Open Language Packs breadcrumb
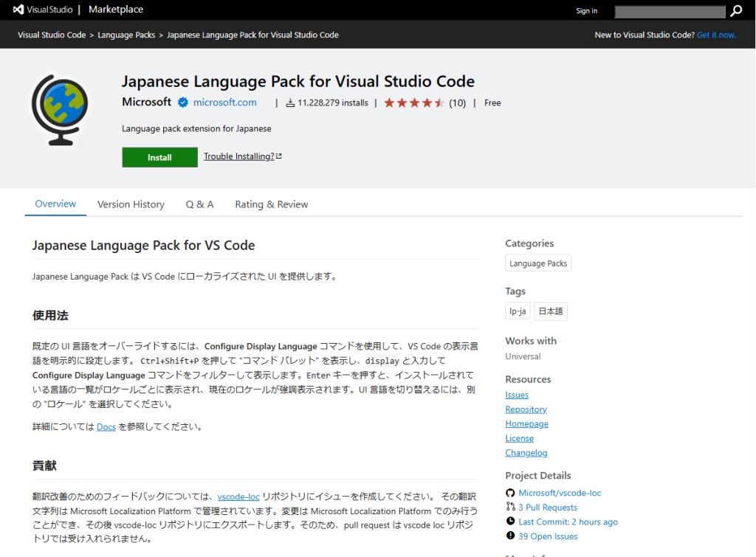Image resolution: width=756 pixels, height=557 pixels. tap(126, 35)
